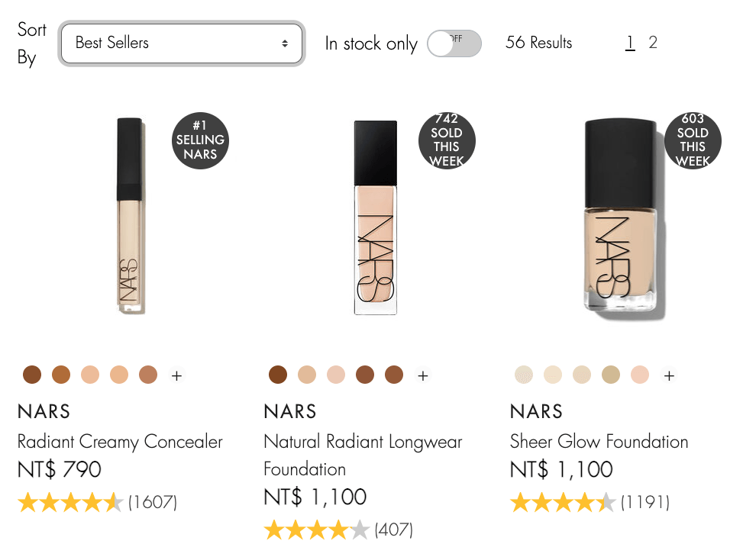Open the Radiant Creamy Concealer product image
This screenshot has height=560, width=743.
click(x=130, y=215)
